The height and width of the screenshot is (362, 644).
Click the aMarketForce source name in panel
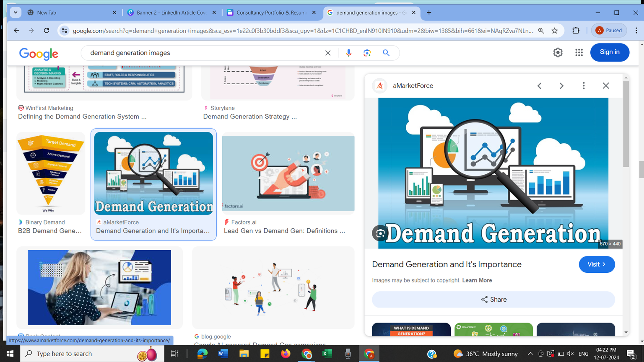[x=413, y=86]
